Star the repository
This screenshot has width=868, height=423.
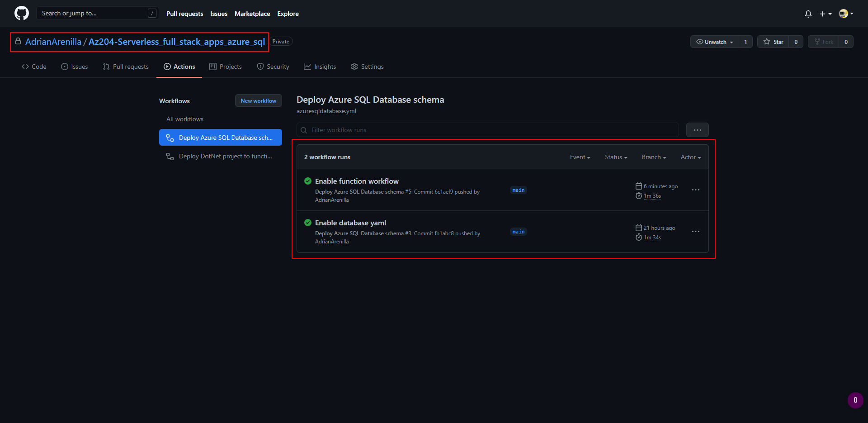tap(773, 42)
